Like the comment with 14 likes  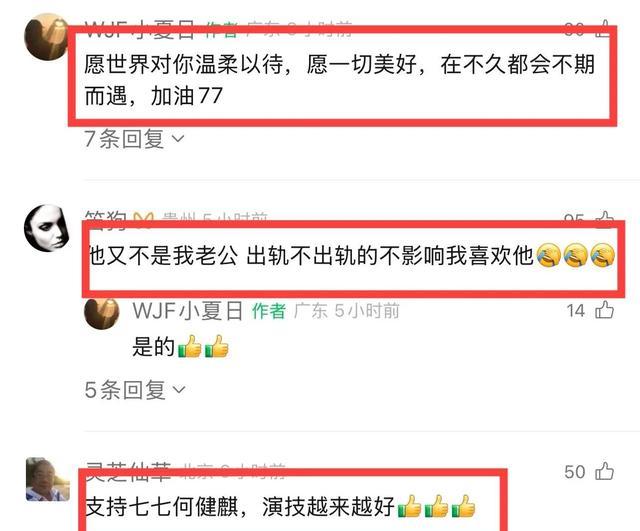[x=604, y=310]
